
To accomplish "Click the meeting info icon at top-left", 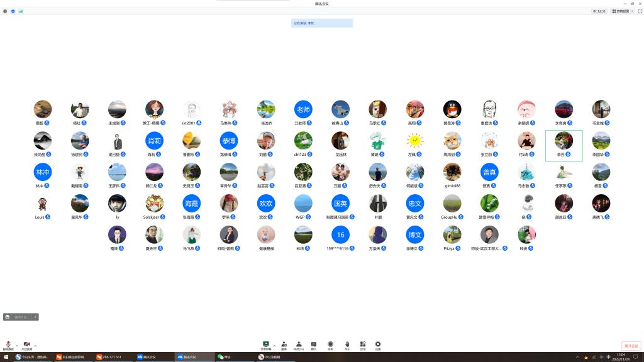I will (x=5, y=11).
